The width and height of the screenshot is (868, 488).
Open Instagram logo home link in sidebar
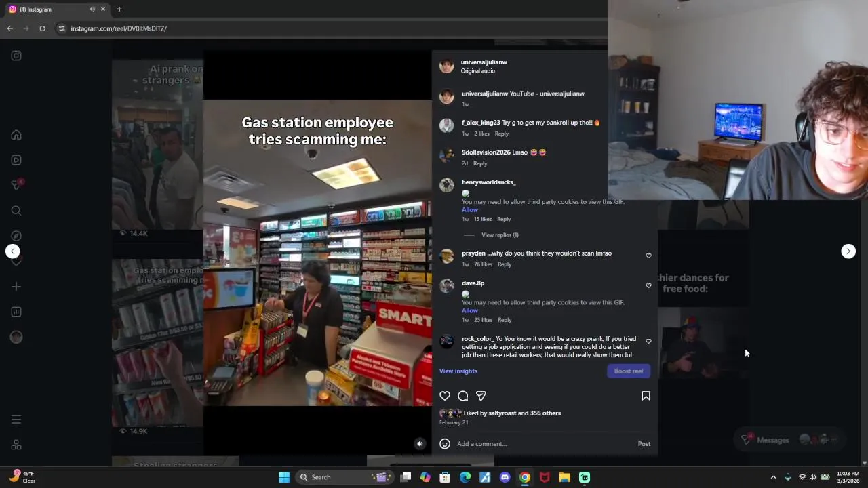(16, 56)
